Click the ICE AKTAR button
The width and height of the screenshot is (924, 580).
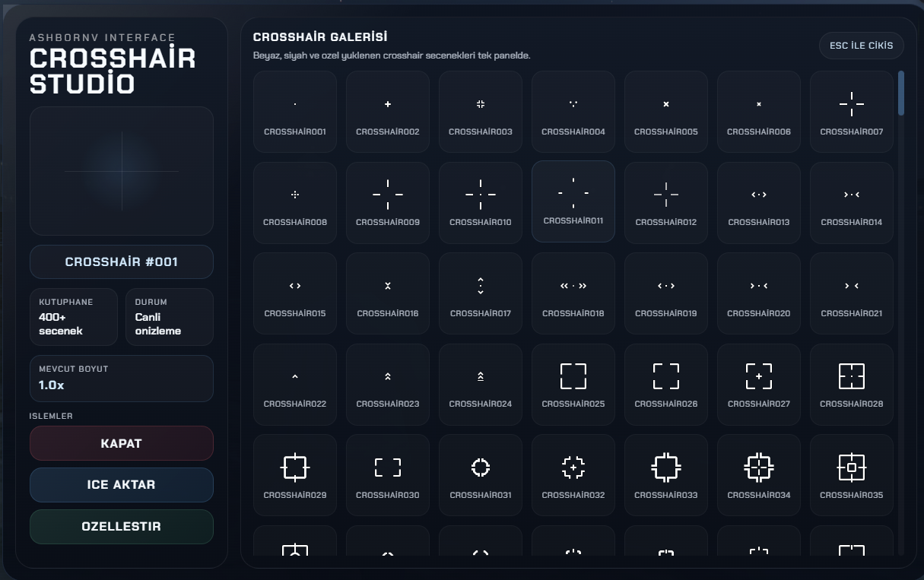(122, 485)
